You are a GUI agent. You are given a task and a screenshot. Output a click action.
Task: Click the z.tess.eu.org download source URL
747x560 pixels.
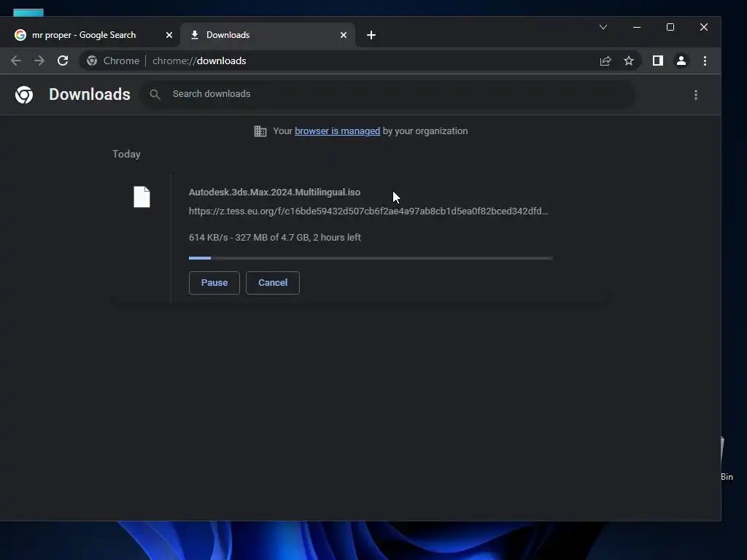coord(368,211)
